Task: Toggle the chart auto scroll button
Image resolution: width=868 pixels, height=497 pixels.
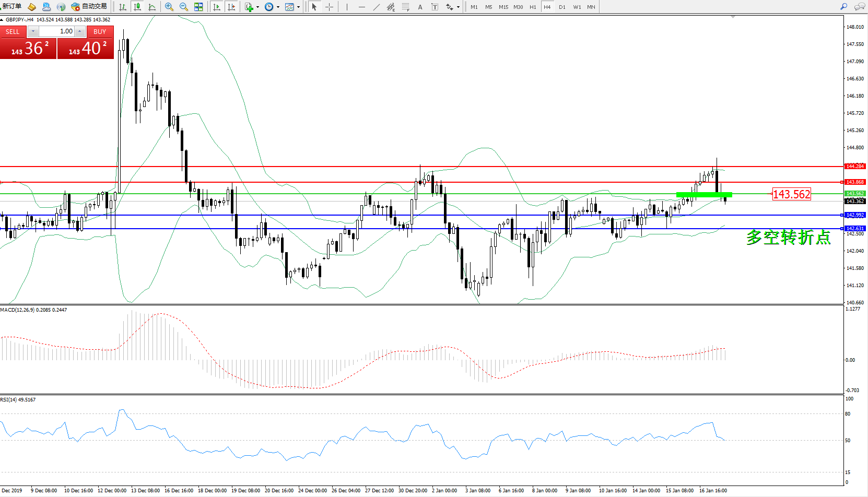Action: [217, 7]
